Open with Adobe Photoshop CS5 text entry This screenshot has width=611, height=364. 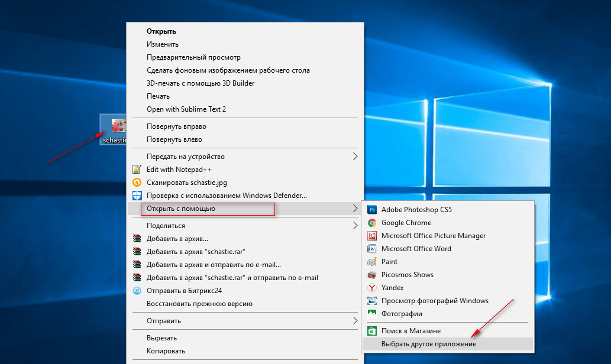pos(416,210)
